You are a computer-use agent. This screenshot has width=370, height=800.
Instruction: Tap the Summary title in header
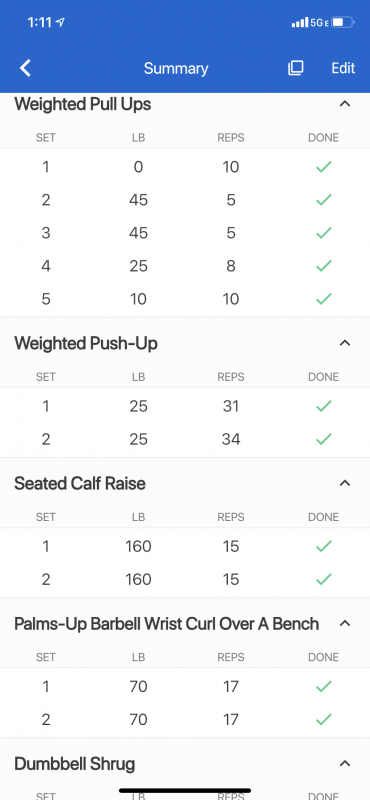[176, 68]
